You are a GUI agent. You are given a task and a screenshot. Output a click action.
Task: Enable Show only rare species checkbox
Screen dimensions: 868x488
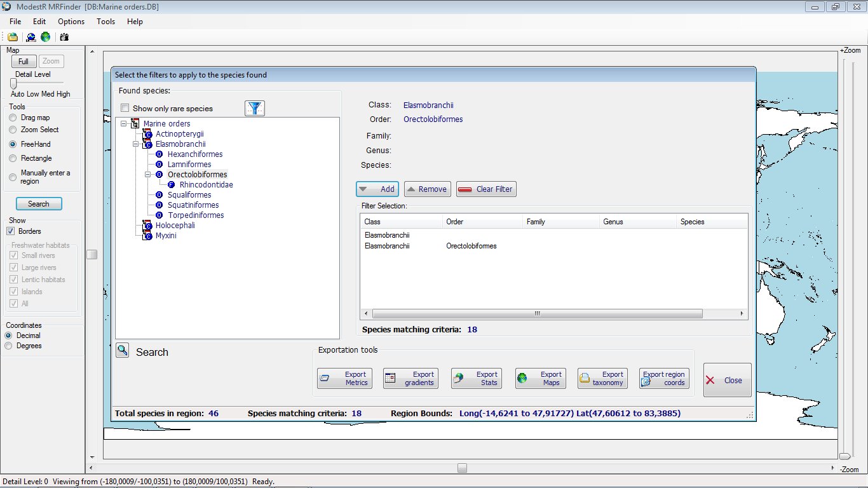pyautogui.click(x=125, y=109)
